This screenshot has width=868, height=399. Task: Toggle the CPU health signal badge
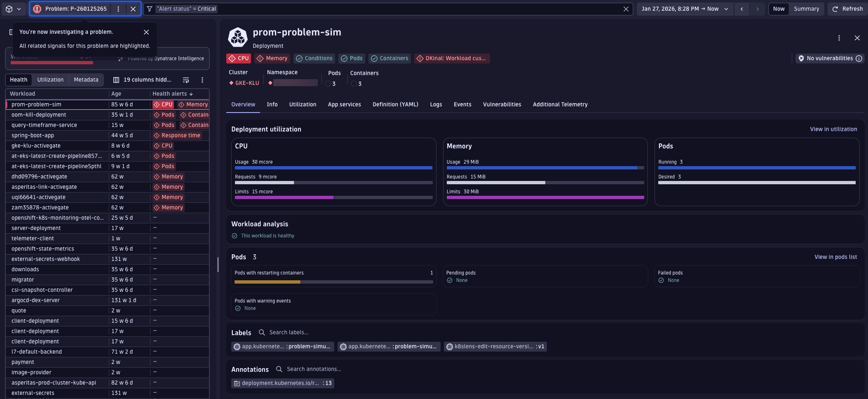coord(238,58)
